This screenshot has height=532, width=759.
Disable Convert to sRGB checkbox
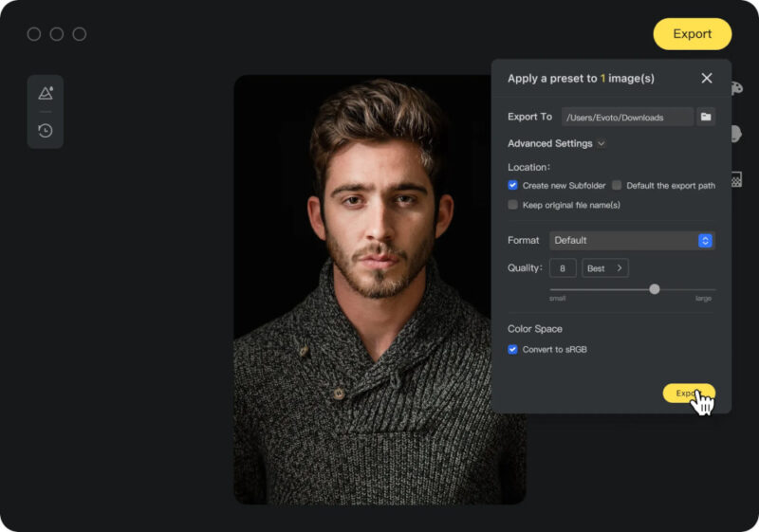(513, 350)
